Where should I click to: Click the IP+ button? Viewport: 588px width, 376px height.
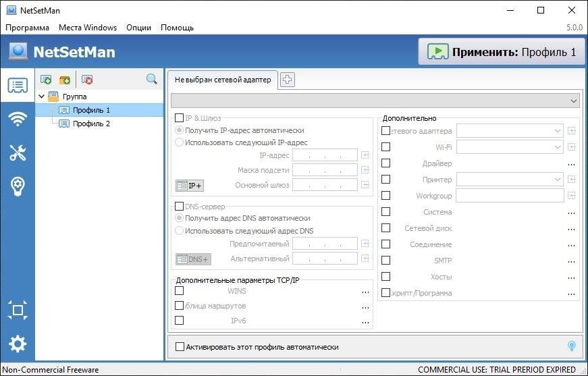point(190,185)
